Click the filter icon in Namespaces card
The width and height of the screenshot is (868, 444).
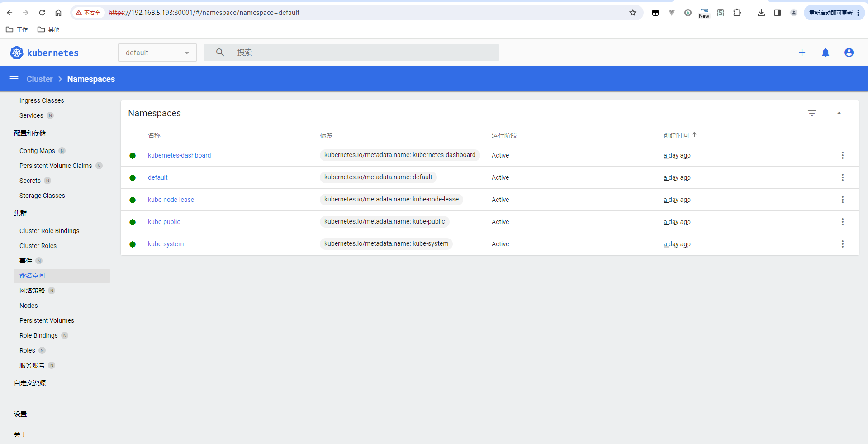(x=812, y=113)
